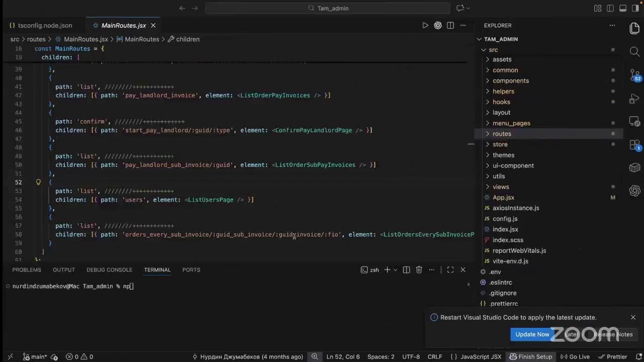Screen dimensions: 644x362
Task: Toggle the bottom panel layout icon
Action: pyautogui.click(x=623, y=8)
